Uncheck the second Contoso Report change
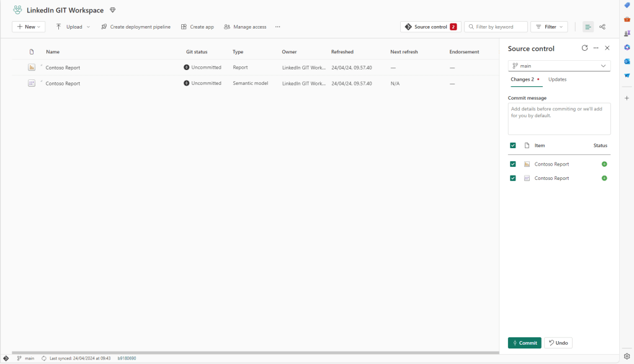Screen dimensions: 634x364 click(513, 179)
